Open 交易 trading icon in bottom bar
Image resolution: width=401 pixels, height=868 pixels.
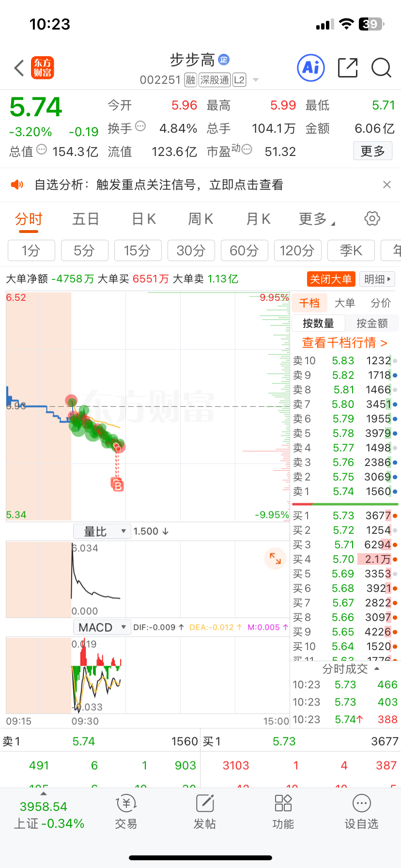pos(126,812)
